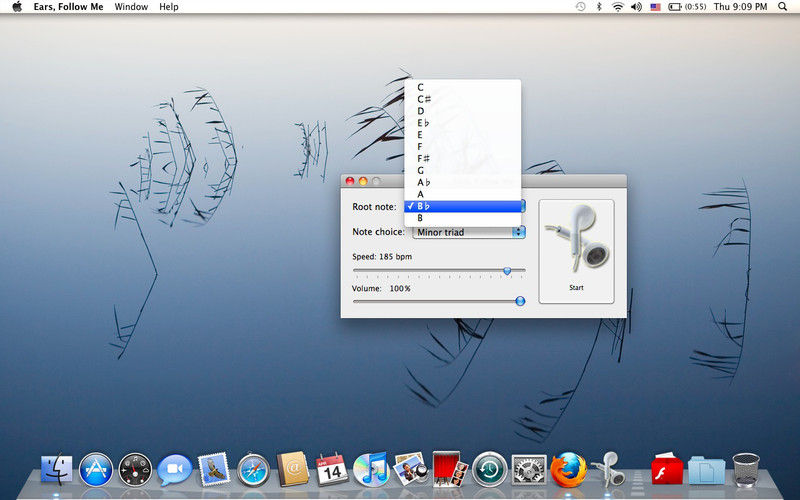The height and width of the screenshot is (500, 800).
Task: Choose F# as the root note
Action: [463, 159]
